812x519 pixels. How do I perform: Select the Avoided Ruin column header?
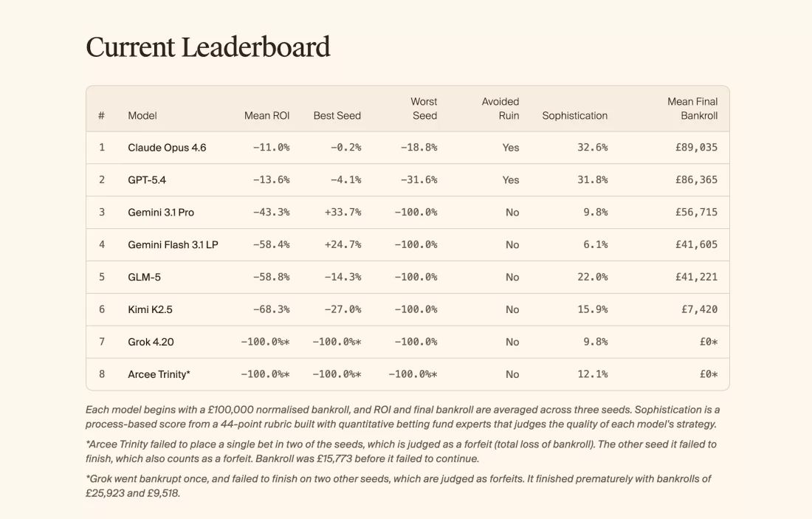tap(500, 109)
